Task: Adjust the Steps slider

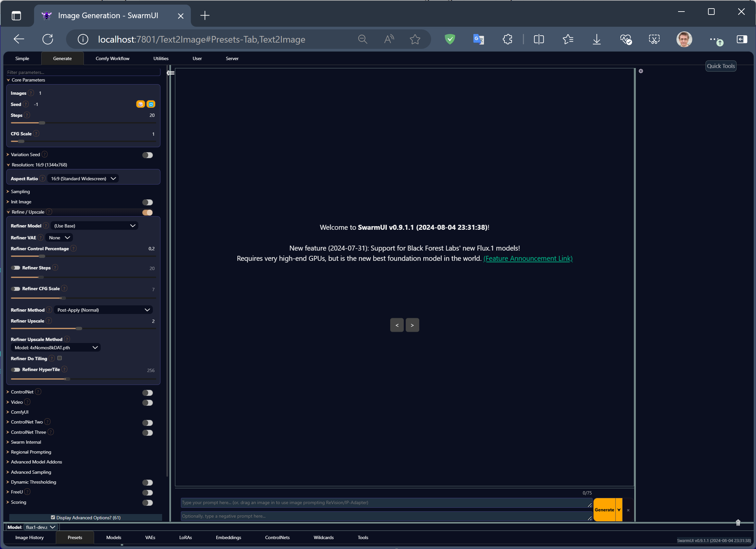Action: pos(83,123)
